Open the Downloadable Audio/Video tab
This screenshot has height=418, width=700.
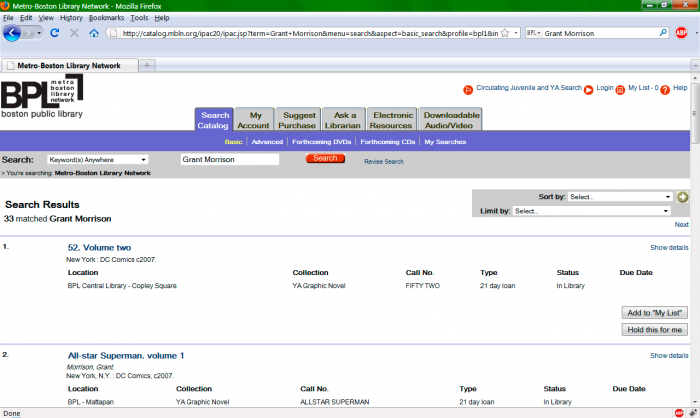[450, 120]
